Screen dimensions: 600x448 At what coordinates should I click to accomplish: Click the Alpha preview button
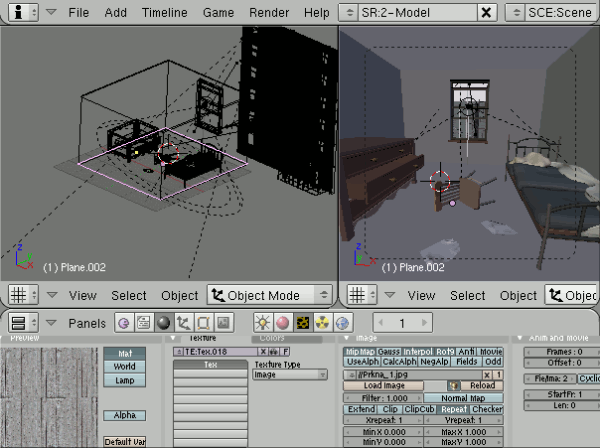point(125,415)
